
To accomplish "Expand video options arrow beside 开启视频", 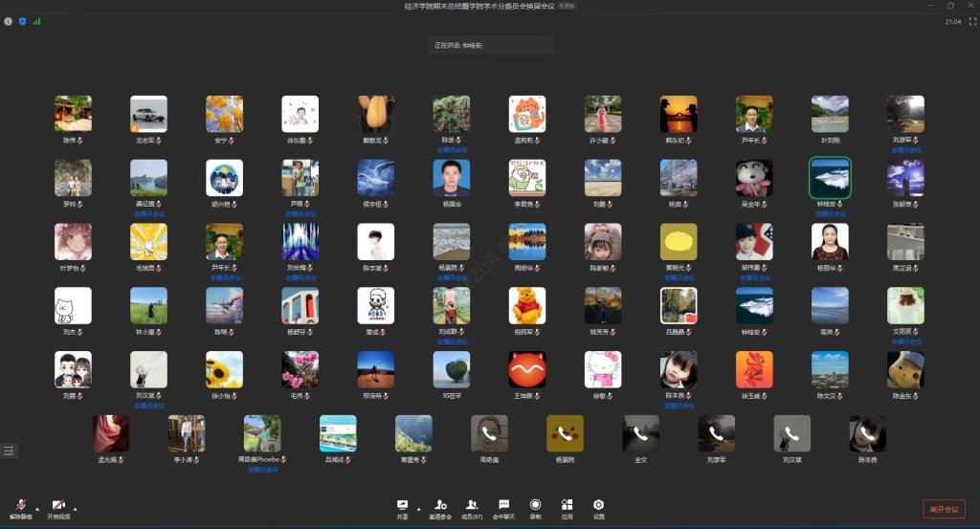I will [x=75, y=507].
